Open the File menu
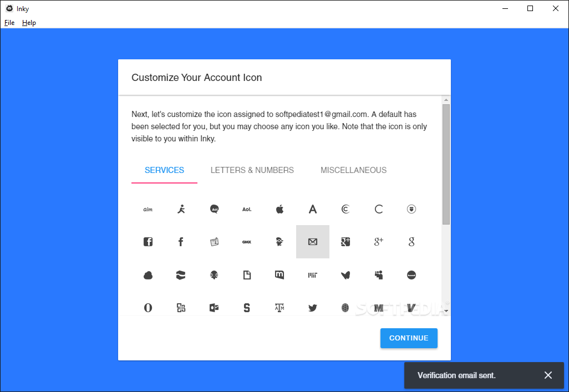The image size is (569, 392). coord(9,23)
